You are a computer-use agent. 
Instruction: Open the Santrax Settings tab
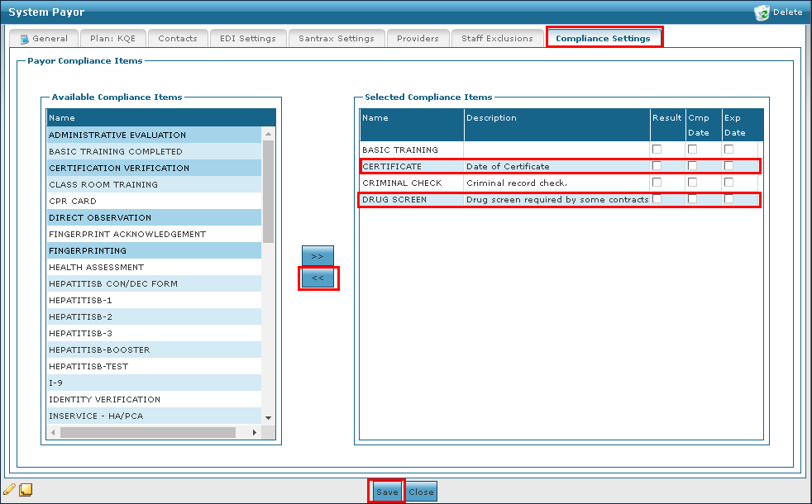click(337, 39)
